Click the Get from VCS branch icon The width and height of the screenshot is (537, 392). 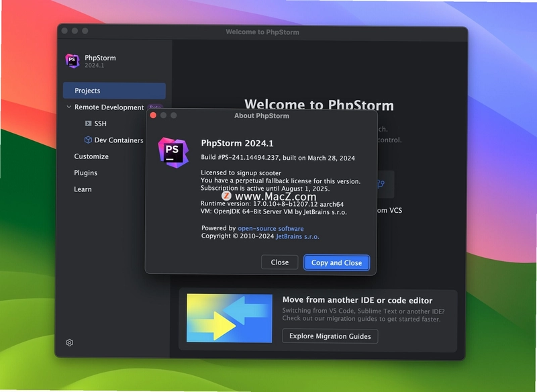coord(380,184)
